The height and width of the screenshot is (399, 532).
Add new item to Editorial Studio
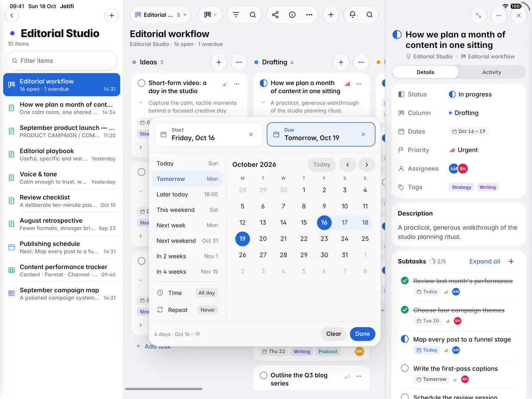pyautogui.click(x=112, y=16)
